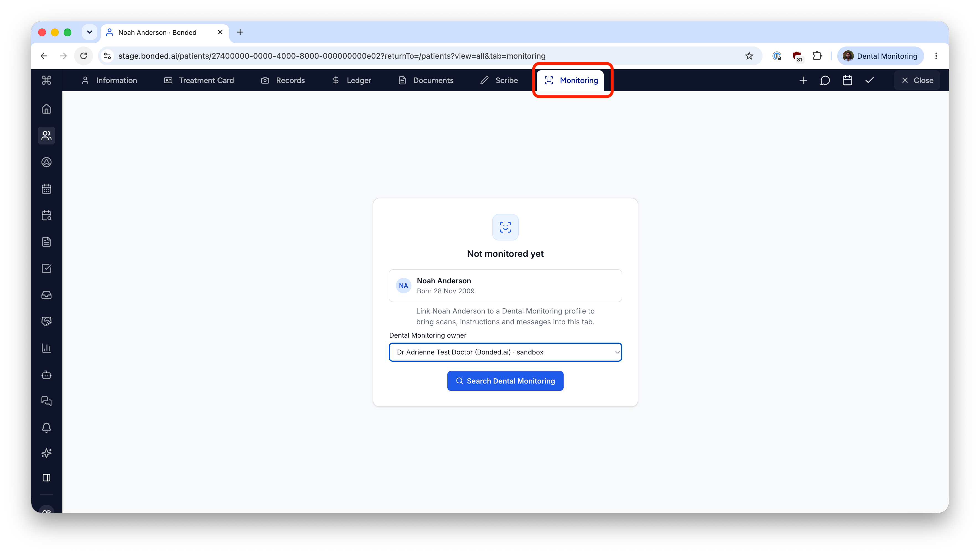Open the tasks checkbox sidebar icon

pos(46,269)
